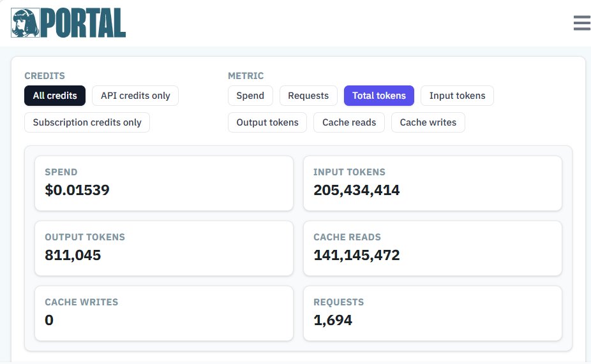
Task: Choose the Cache reads metric
Action: click(349, 122)
